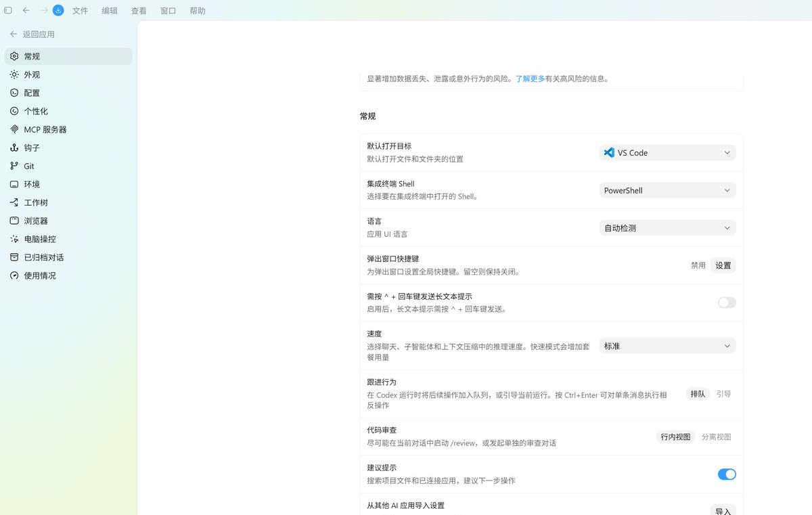Screen dimensions: 812x515
Task: Click the 外观 sun icon
Action: 14,74
